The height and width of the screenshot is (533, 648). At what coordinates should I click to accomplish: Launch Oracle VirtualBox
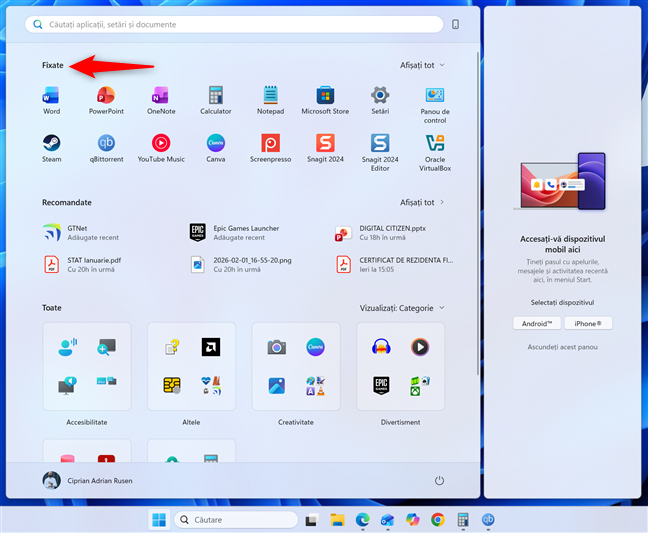(435, 153)
